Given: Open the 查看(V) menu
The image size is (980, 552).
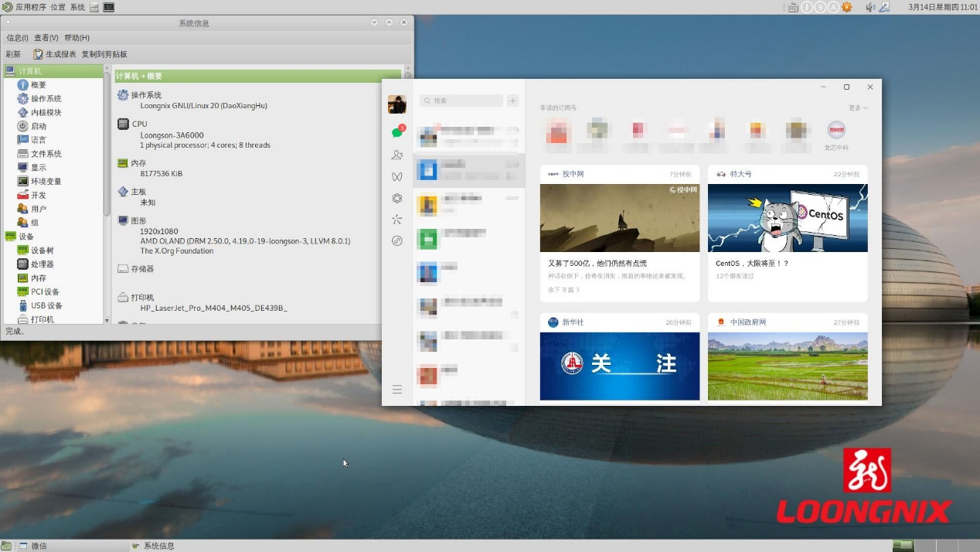Looking at the screenshot, I should (46, 38).
